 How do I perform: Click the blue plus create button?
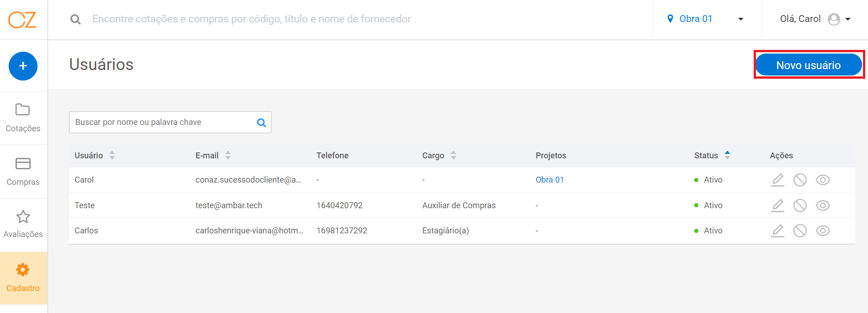point(23,66)
